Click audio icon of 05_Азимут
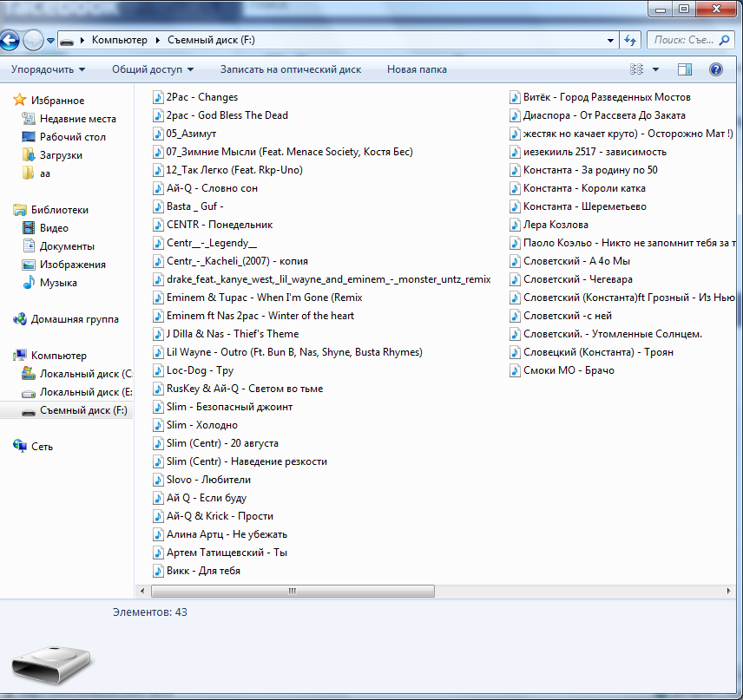Screen dimensions: 743x700 (158, 134)
